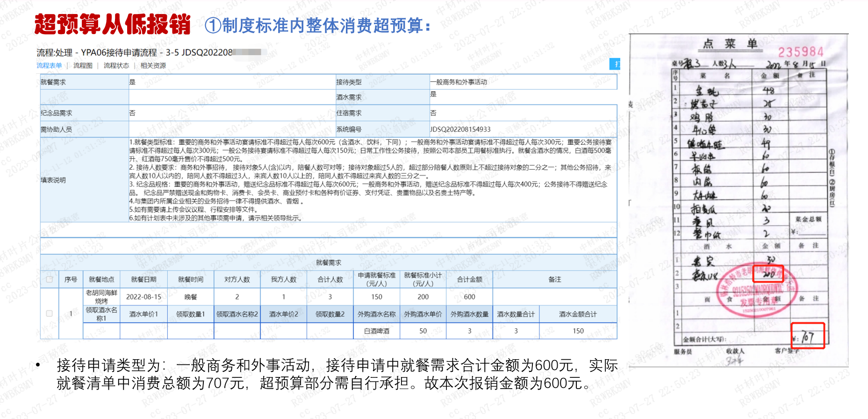
Task: Open the 流程状态 tab
Action: click(116, 65)
